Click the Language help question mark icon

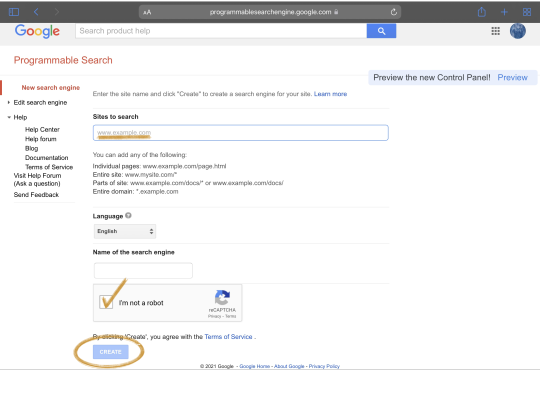click(x=128, y=216)
